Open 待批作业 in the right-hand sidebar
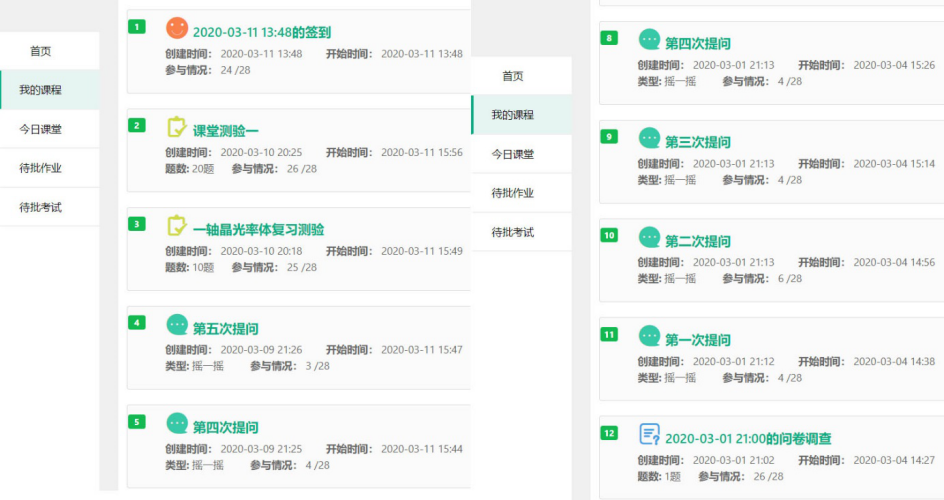Screen dimensions: 944x500 pos(521,193)
